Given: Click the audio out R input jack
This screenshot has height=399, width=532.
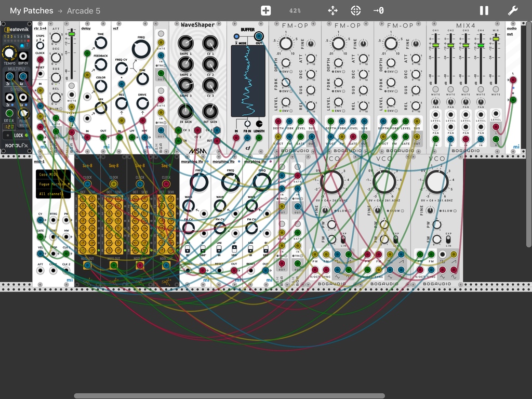Looking at the screenshot, I should pos(513,100).
